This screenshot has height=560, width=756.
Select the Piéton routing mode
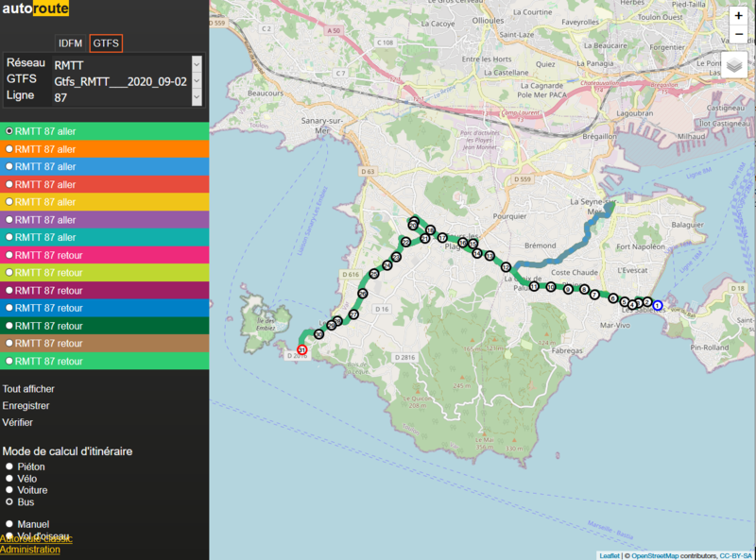pos(9,467)
